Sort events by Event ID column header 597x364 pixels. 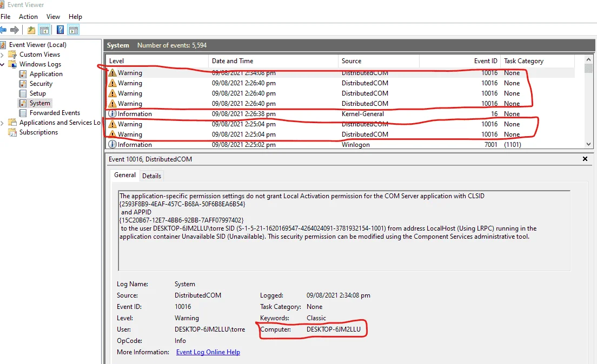coord(460,61)
